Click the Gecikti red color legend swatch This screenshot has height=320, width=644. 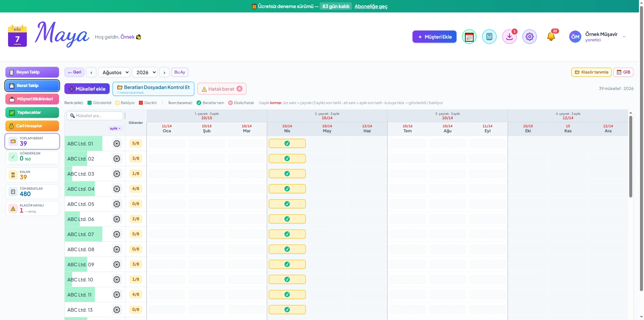click(x=141, y=103)
